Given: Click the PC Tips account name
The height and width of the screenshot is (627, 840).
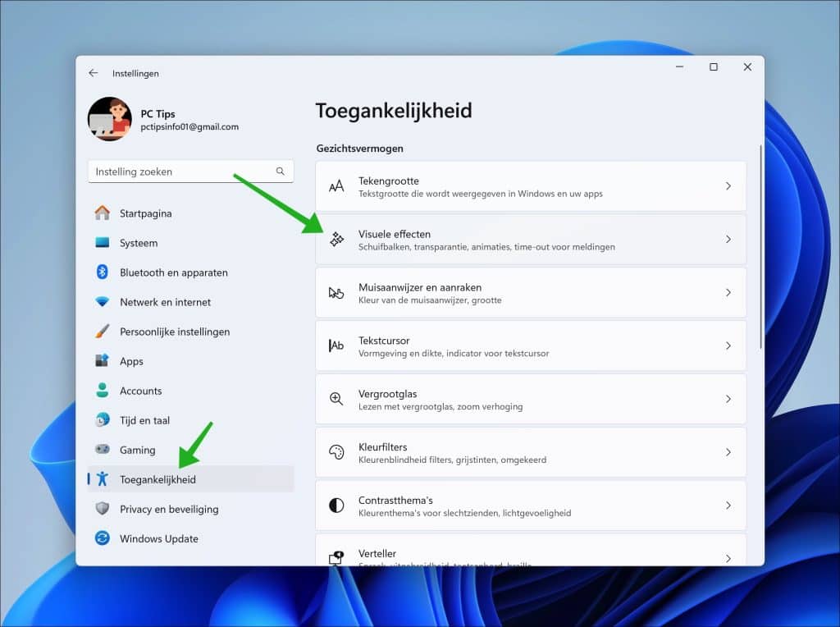Looking at the screenshot, I should (157, 113).
